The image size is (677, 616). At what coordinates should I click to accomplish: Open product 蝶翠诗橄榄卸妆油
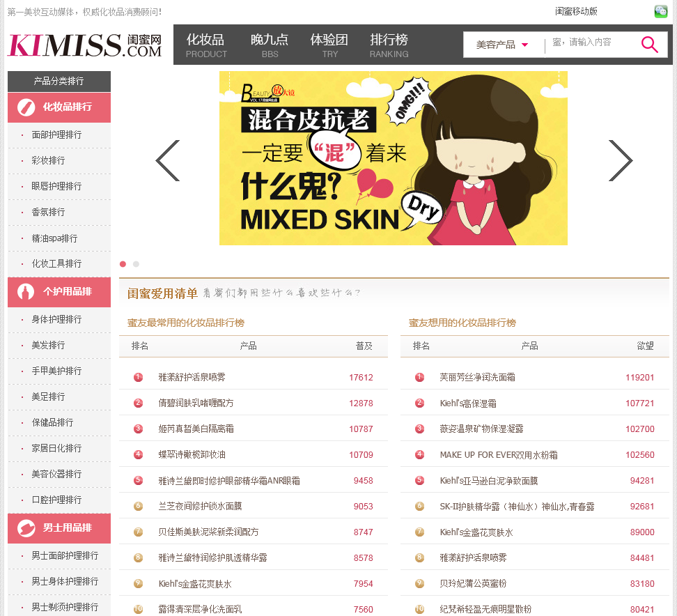(x=192, y=454)
